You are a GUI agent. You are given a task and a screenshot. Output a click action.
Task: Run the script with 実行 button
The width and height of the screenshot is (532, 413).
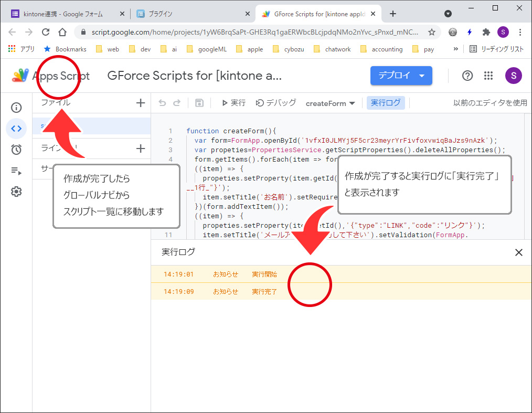click(x=233, y=103)
